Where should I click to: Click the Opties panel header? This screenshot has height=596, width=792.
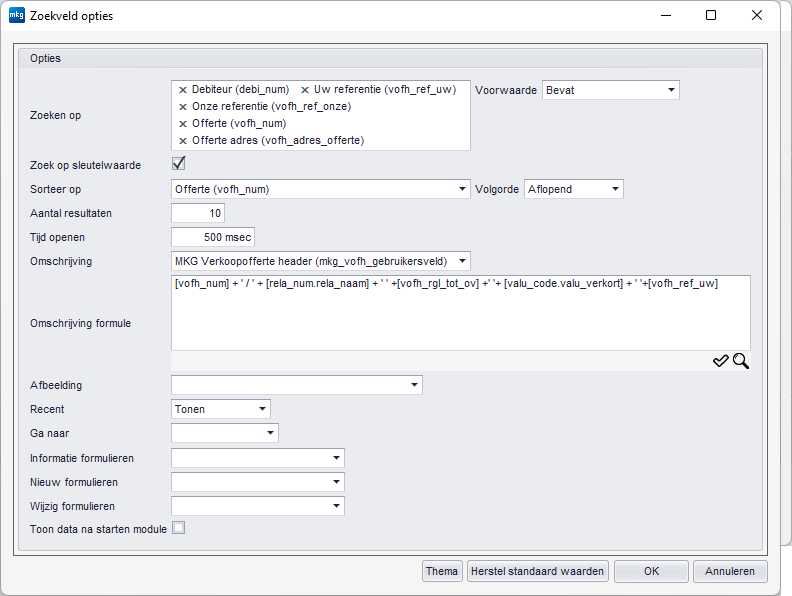click(390, 58)
